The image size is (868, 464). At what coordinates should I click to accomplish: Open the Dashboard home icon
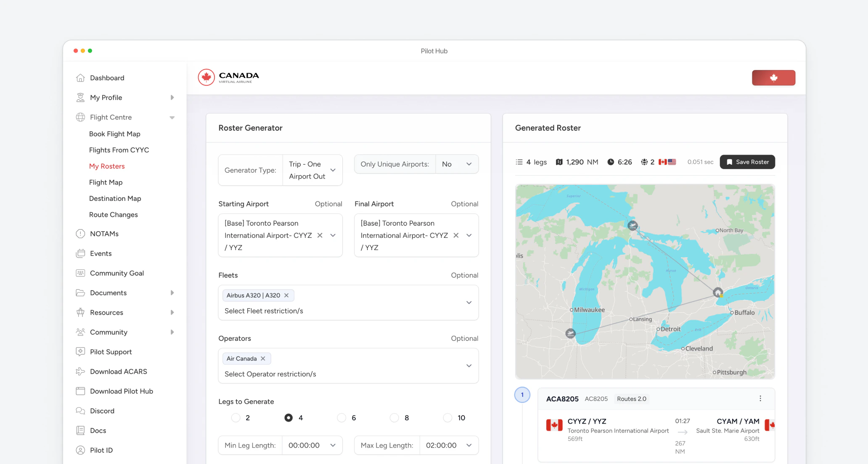[x=80, y=78]
